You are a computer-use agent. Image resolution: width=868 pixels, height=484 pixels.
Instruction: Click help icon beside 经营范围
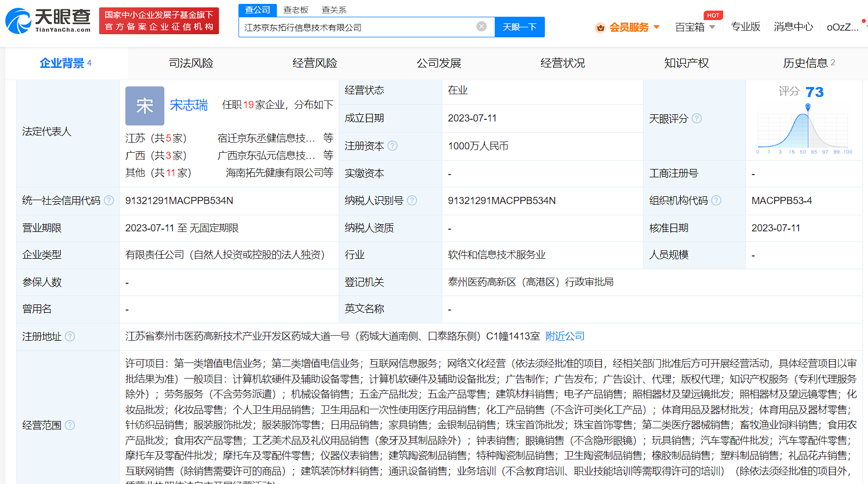pyautogui.click(x=70, y=425)
